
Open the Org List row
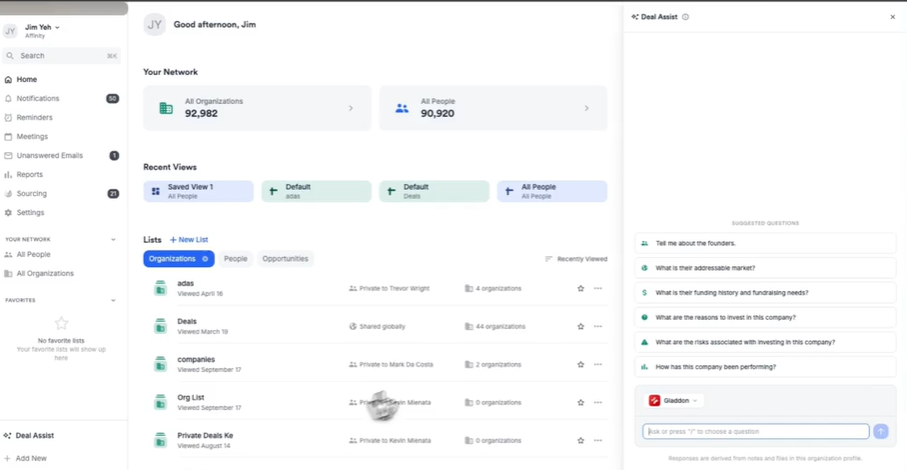click(375, 402)
